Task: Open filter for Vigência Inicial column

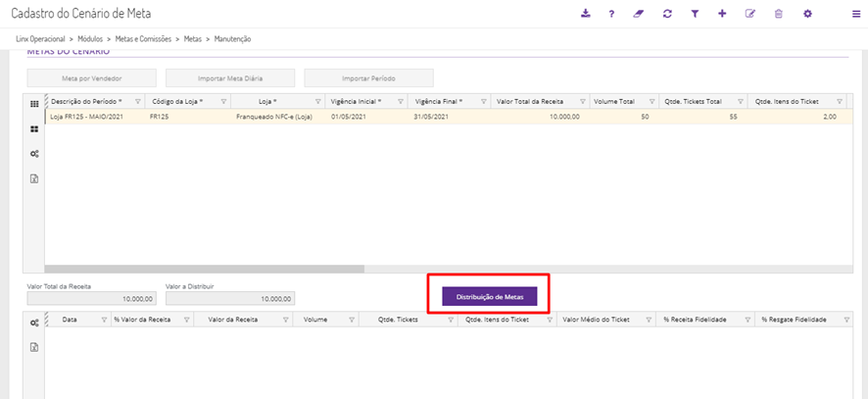Action: pos(401,101)
